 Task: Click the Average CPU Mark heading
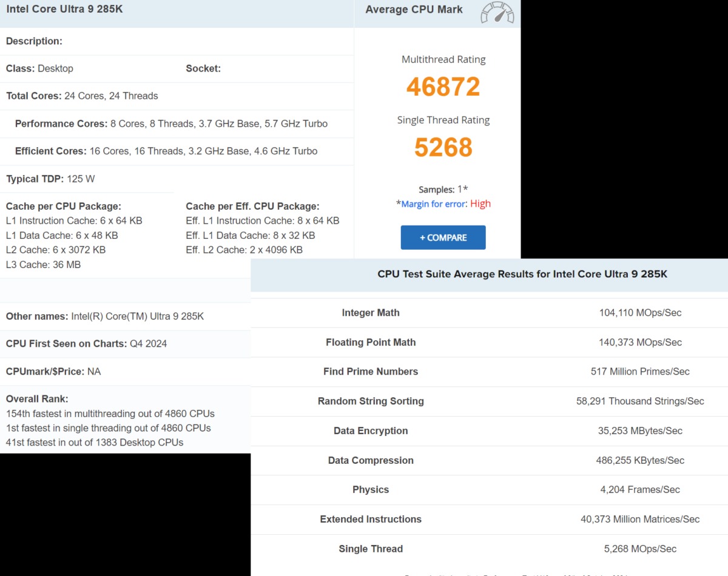tap(414, 9)
